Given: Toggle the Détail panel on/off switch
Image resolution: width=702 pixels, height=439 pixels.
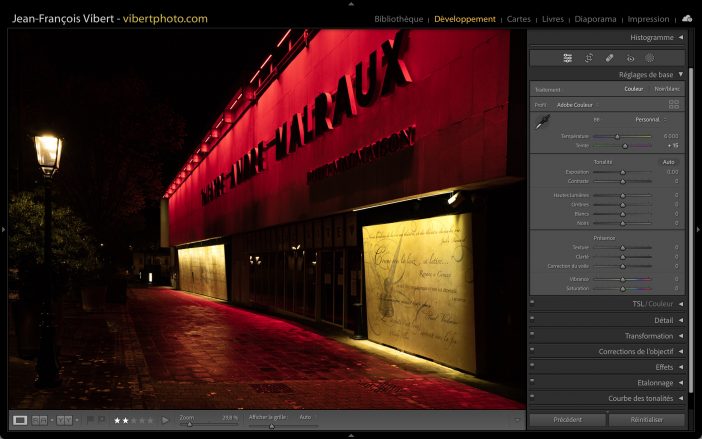Looking at the screenshot, I should [532, 320].
